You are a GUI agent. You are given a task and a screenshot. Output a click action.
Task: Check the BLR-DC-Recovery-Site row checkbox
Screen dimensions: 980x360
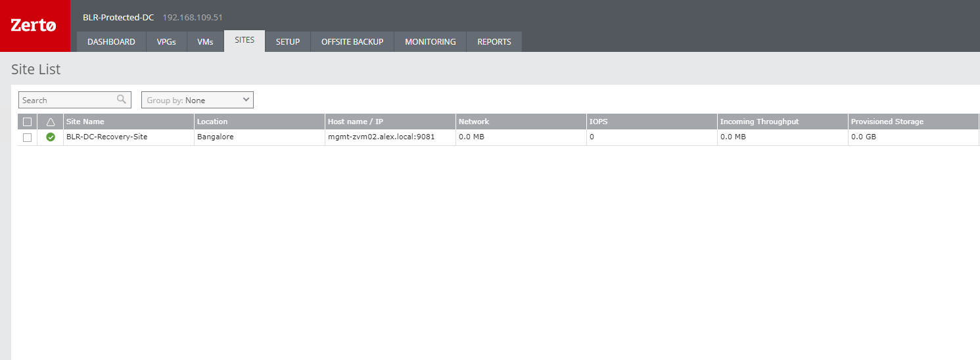[x=27, y=137]
